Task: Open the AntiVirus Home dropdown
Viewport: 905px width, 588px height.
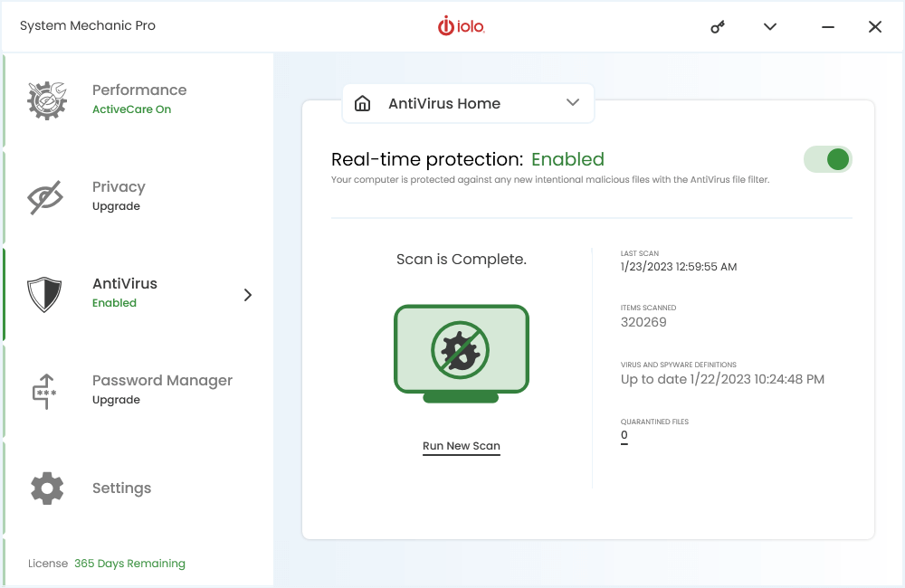Action: click(x=572, y=103)
